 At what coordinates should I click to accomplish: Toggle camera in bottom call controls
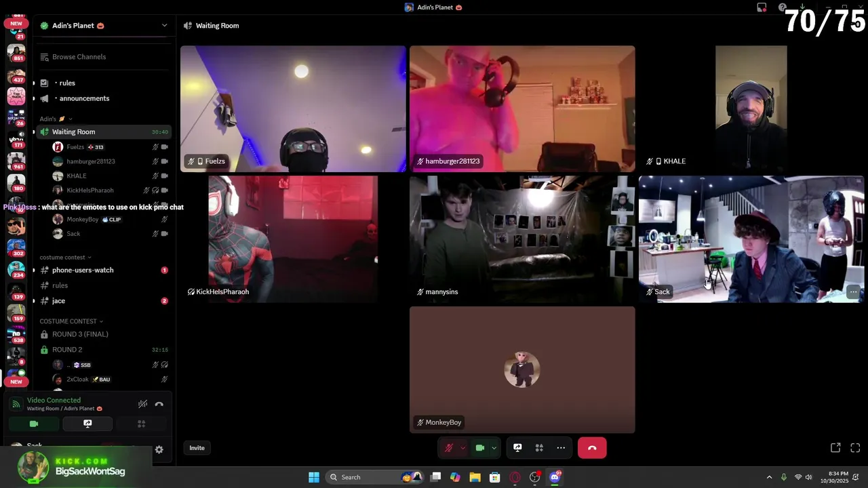480,448
